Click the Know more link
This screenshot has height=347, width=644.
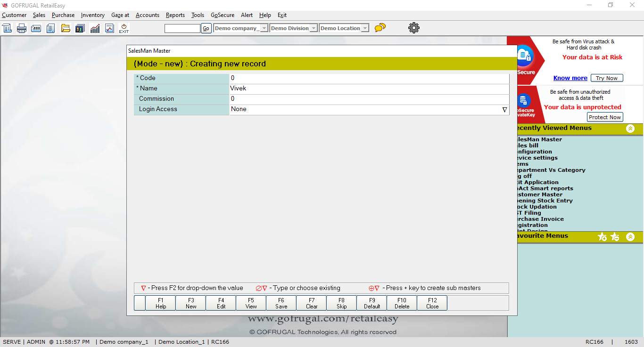pyautogui.click(x=570, y=78)
